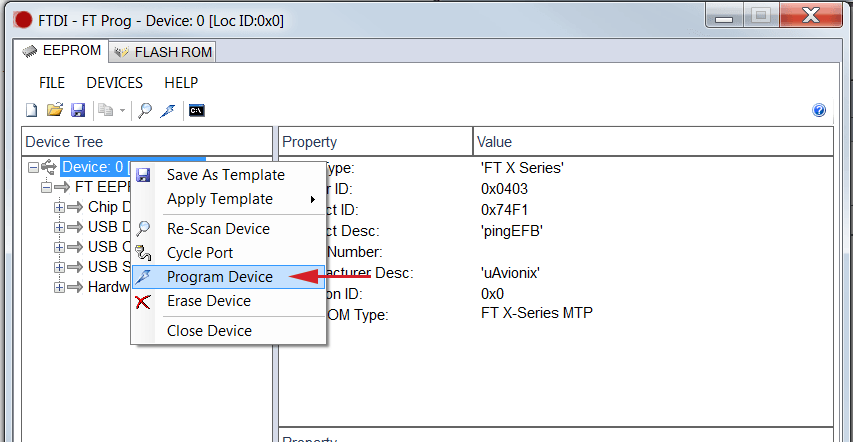The height and width of the screenshot is (442, 853).
Task: Click the 'pingEFB' product description value
Action: pos(512,231)
